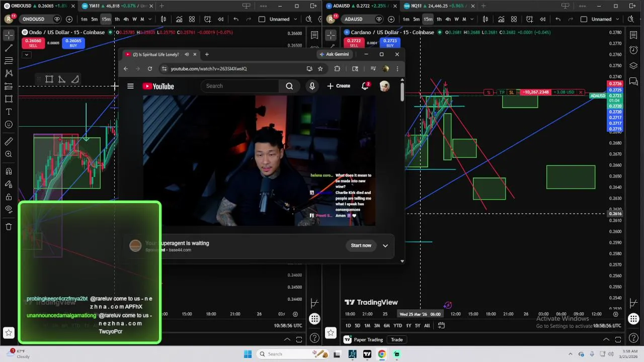Select 1h timeframe in ONDOUSD toolbar
The width and height of the screenshot is (644, 362).
click(x=117, y=19)
